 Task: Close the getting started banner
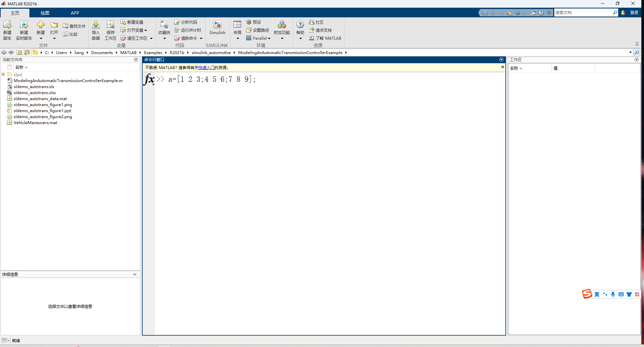pyautogui.click(x=502, y=67)
